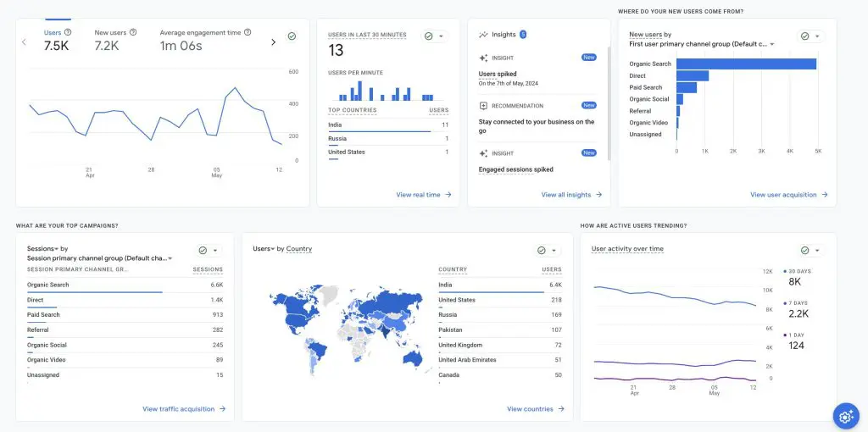Click green check icon in User activity card
The image size is (868, 432).
point(806,251)
